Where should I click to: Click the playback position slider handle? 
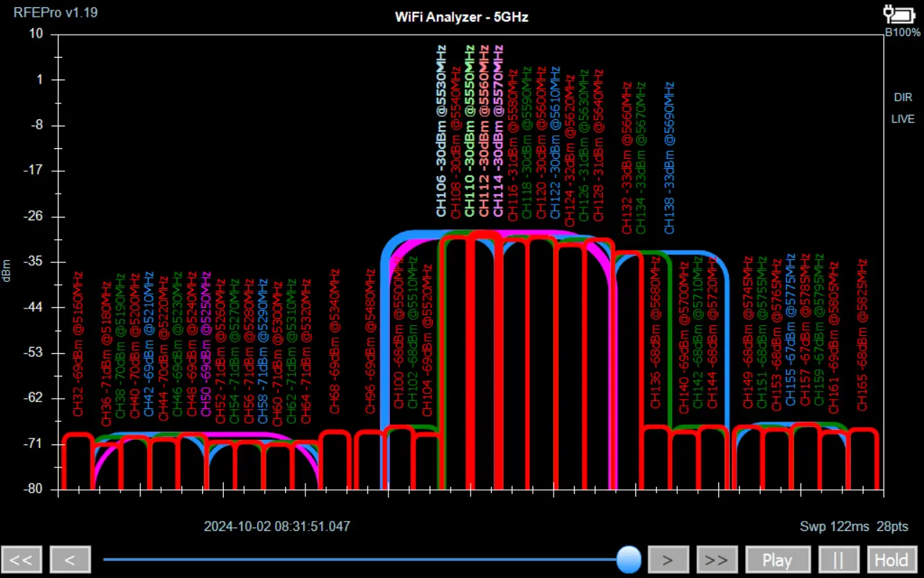[x=629, y=558]
